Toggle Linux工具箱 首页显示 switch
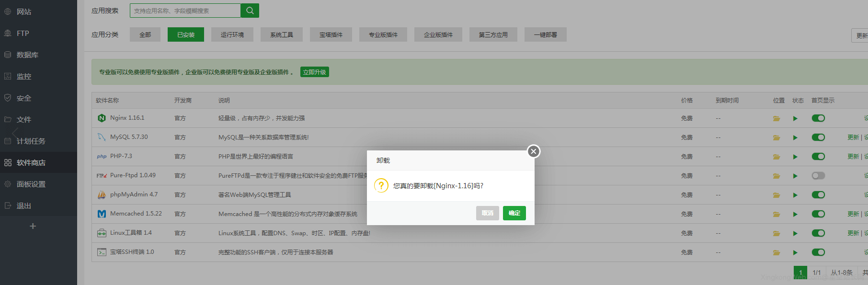Image resolution: width=868 pixels, height=285 pixels. (x=818, y=233)
